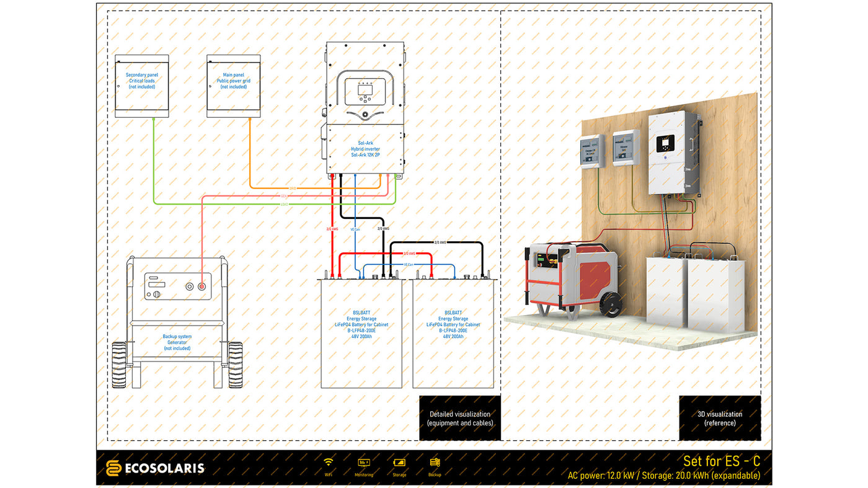Expand the Detailed visualization section
Image resolution: width=868 pixels, height=488 pixels.
pos(460,417)
